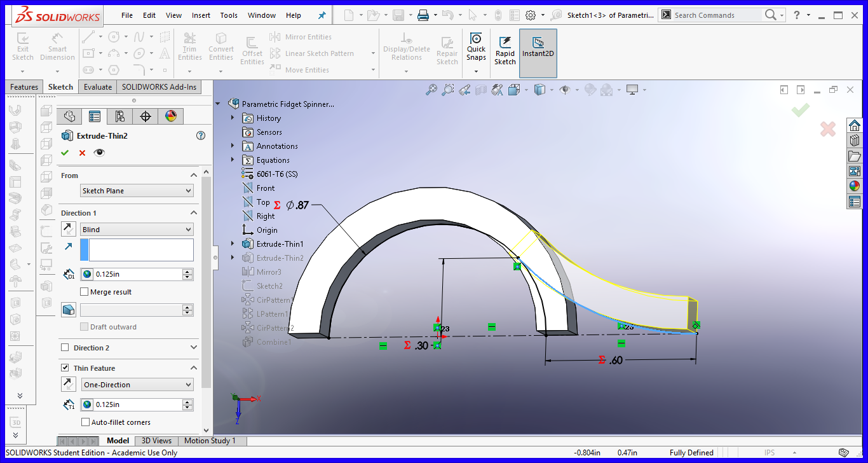868x463 pixels.
Task: Uncheck the Thin Feature checkbox
Action: tap(65, 368)
